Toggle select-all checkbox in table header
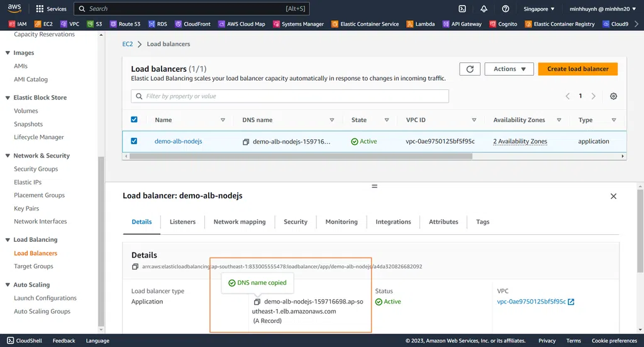Image resolution: width=644 pixels, height=347 pixels. tap(134, 120)
